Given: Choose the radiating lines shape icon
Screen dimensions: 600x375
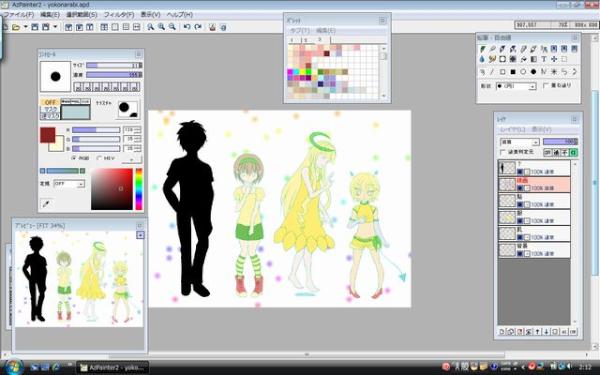Looking at the screenshot, I should click(x=554, y=72).
